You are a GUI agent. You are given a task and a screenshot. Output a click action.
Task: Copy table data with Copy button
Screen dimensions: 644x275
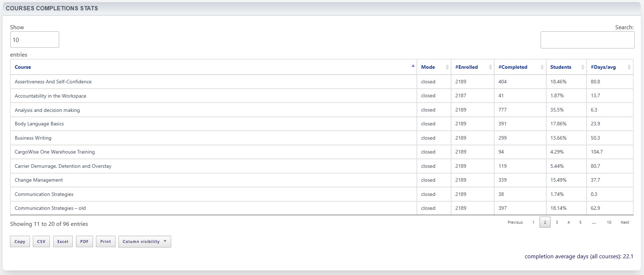20,242
